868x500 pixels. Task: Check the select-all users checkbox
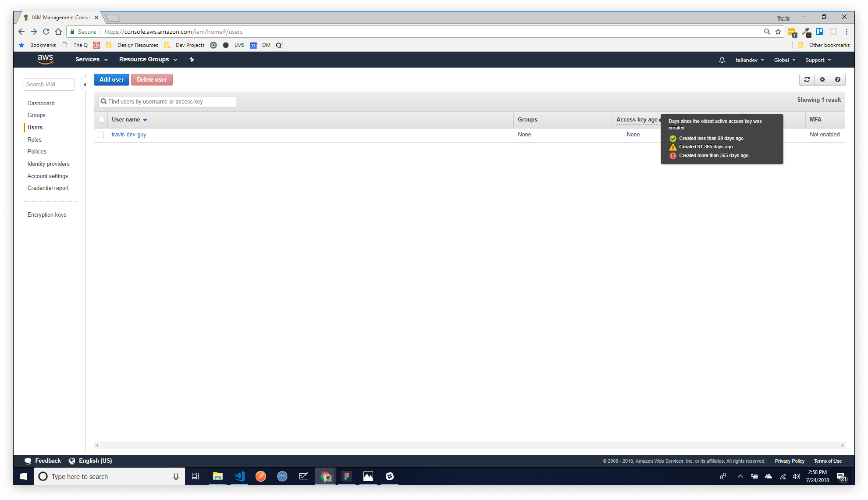(x=101, y=120)
